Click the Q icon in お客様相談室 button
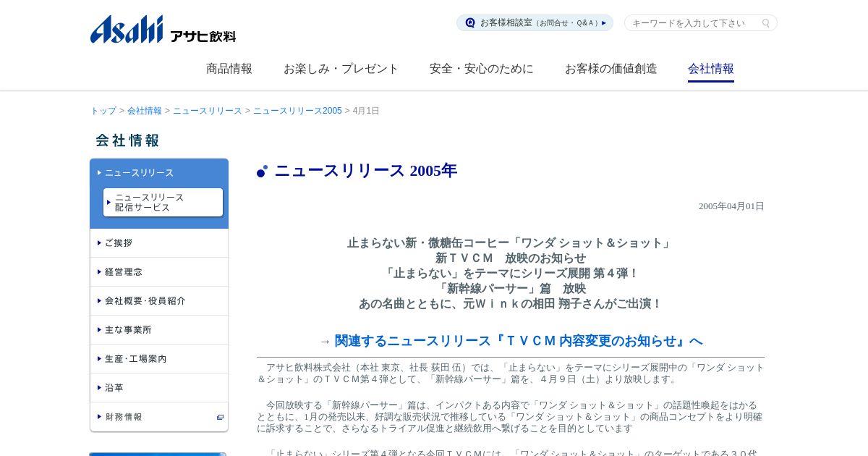The height and width of the screenshot is (456, 868). coord(470,23)
